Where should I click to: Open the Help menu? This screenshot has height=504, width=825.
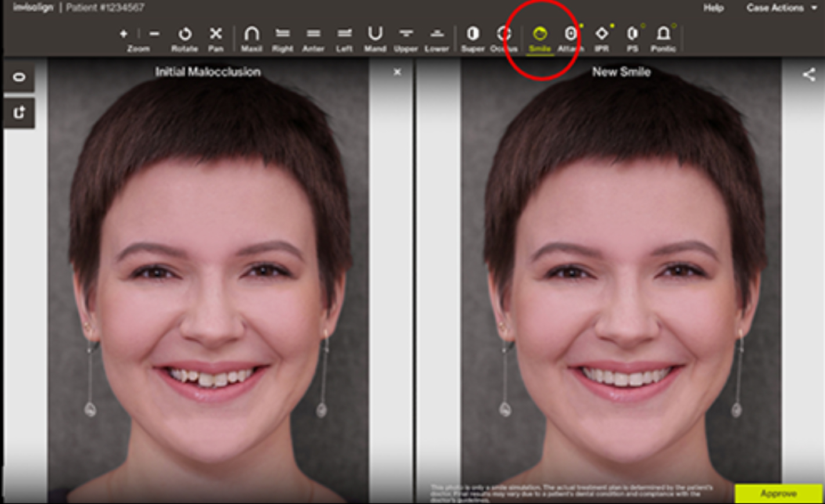point(714,8)
